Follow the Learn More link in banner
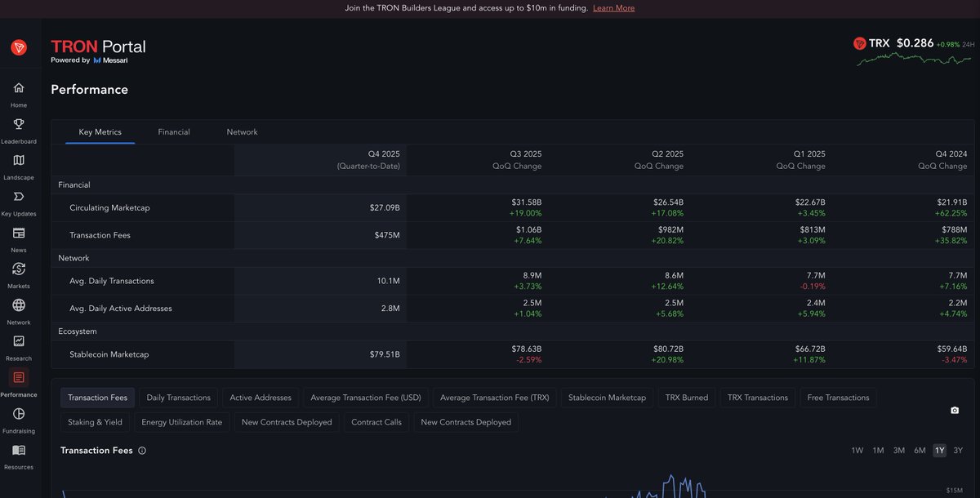 [613, 8]
